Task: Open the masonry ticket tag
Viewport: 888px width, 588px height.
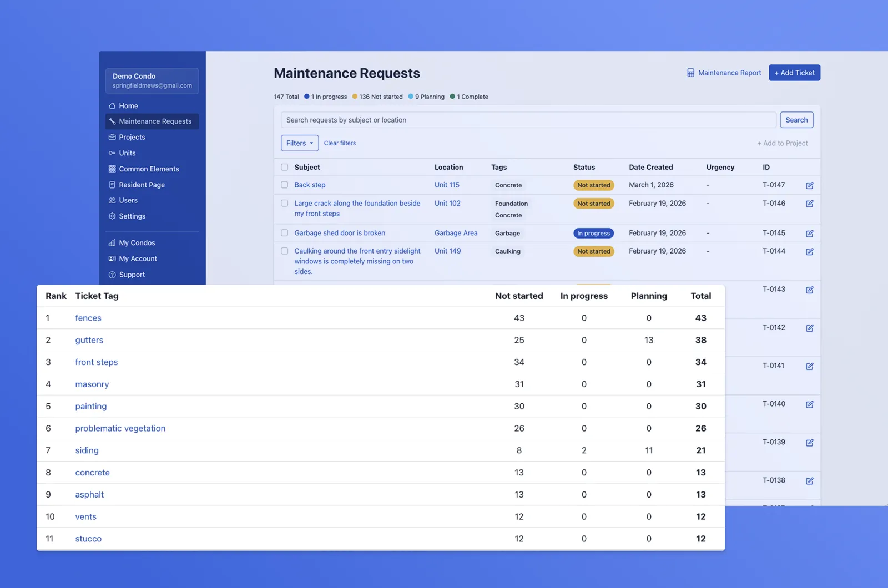Action: (92, 384)
